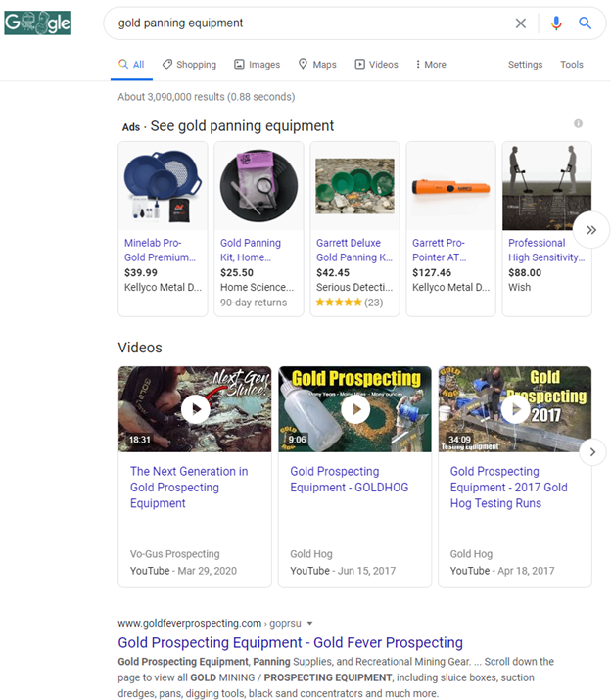Open the More search options menu
This screenshot has height=700, width=611.
(430, 65)
